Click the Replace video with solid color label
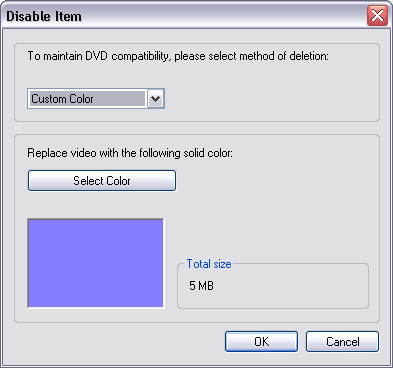The height and width of the screenshot is (368, 393). pyautogui.click(x=130, y=153)
